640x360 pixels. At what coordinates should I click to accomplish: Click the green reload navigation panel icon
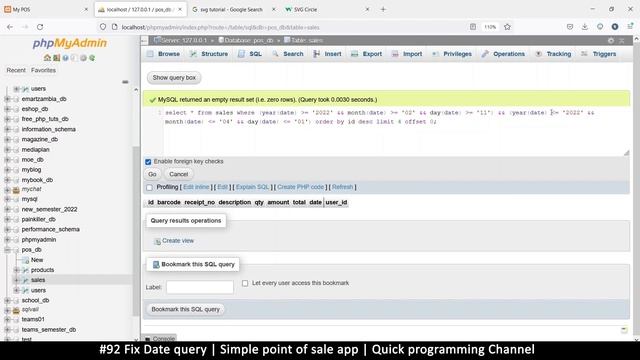tap(92, 58)
